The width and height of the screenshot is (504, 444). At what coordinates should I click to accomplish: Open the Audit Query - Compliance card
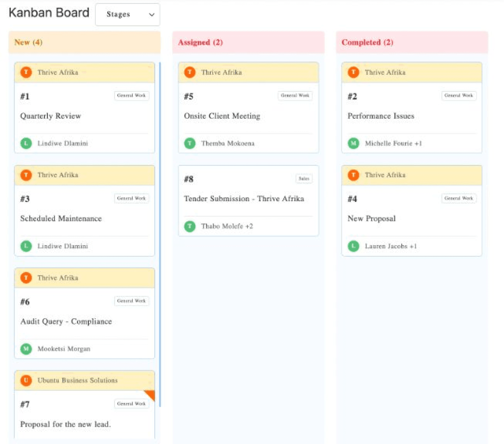click(66, 321)
